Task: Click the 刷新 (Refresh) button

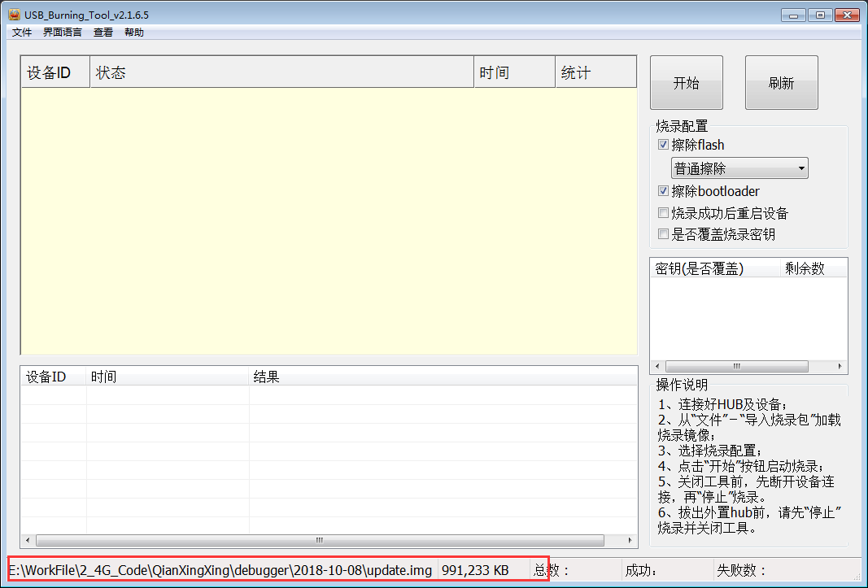Action: click(781, 81)
